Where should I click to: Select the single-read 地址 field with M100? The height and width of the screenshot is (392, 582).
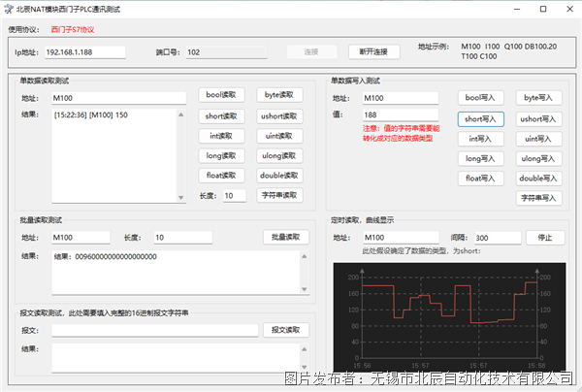(x=118, y=97)
